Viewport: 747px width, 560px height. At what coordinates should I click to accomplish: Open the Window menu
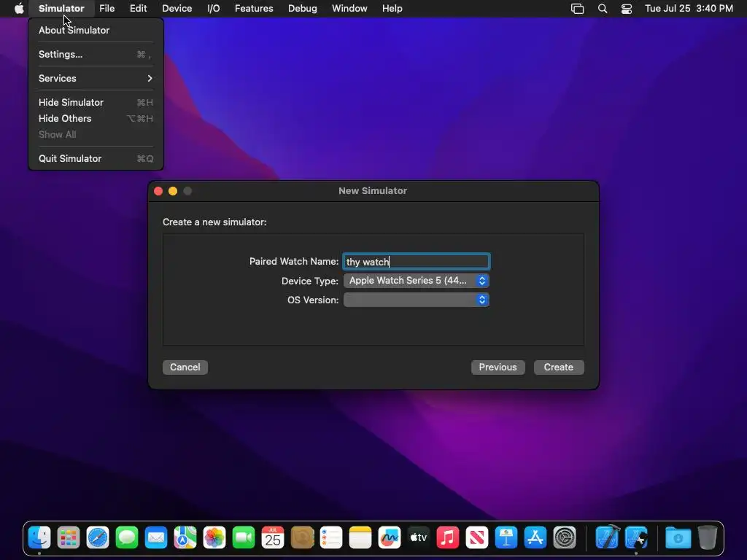click(x=349, y=9)
